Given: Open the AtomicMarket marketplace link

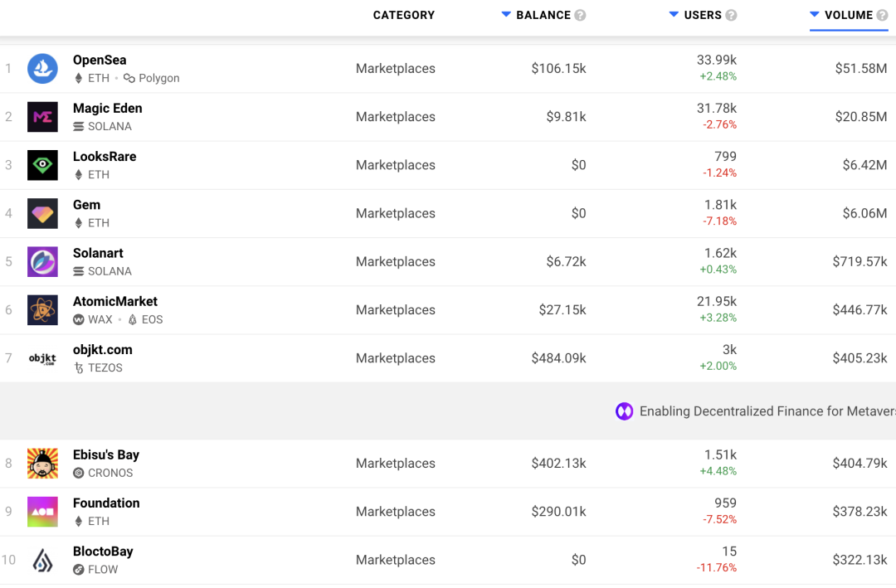Looking at the screenshot, I should [x=114, y=301].
